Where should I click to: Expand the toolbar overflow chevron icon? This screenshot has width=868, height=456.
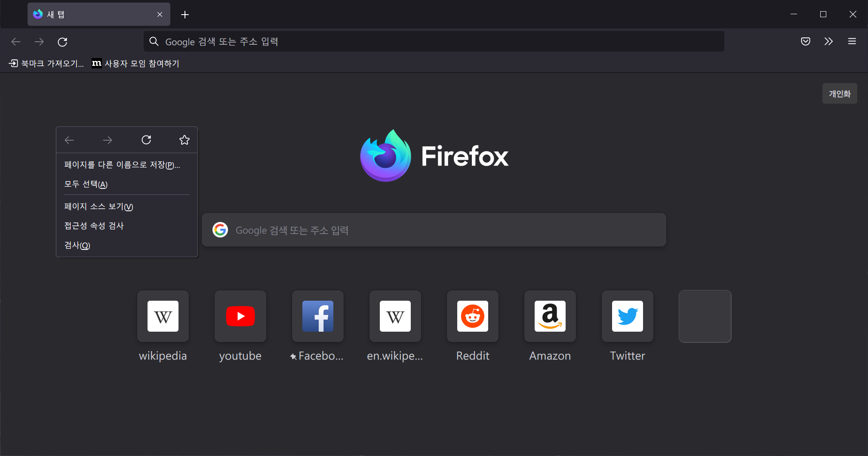click(x=828, y=41)
